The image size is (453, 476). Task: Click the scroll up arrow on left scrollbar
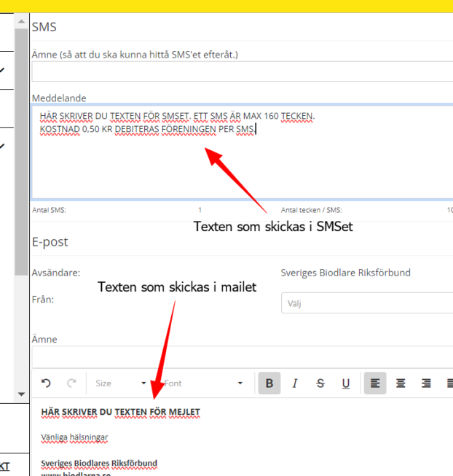(21, 21)
